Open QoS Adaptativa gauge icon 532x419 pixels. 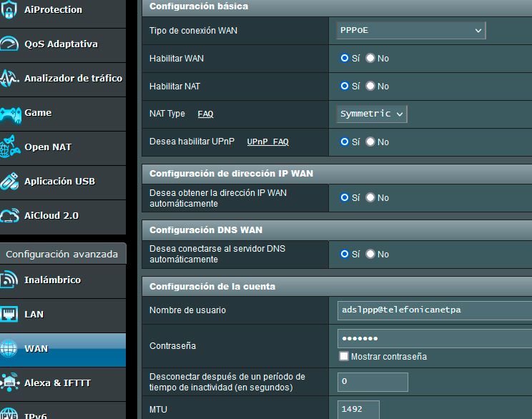click(x=9, y=44)
